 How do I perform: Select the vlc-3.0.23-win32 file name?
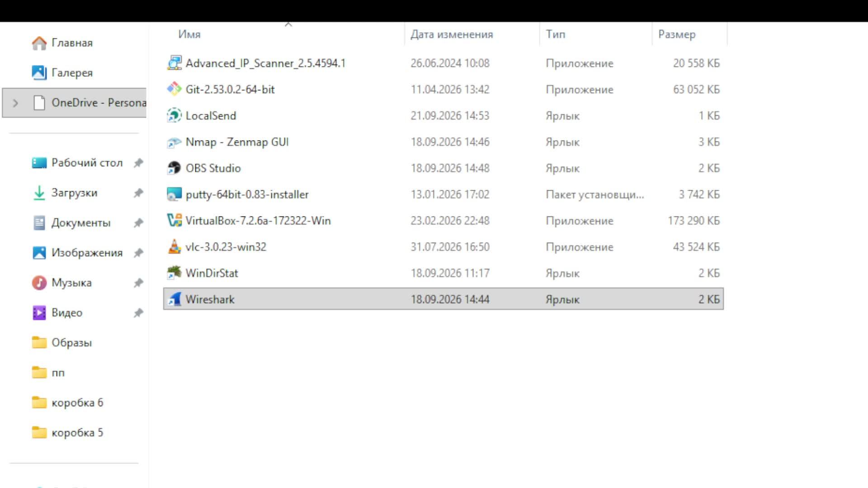point(226,247)
